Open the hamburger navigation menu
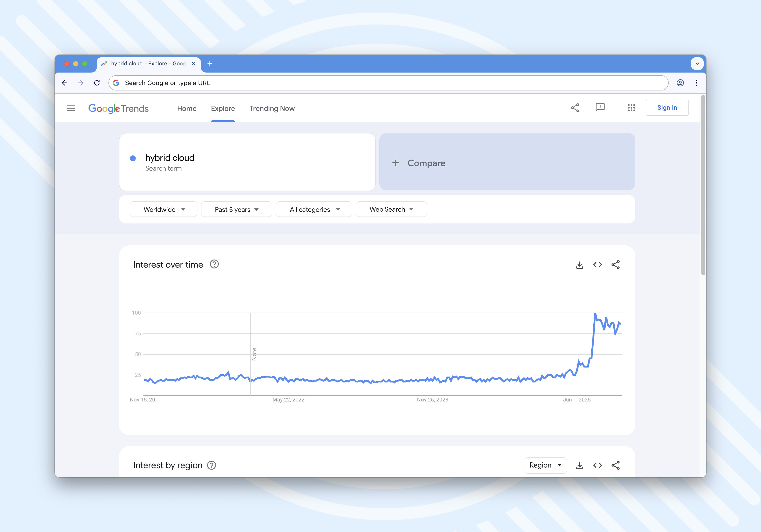 point(71,108)
